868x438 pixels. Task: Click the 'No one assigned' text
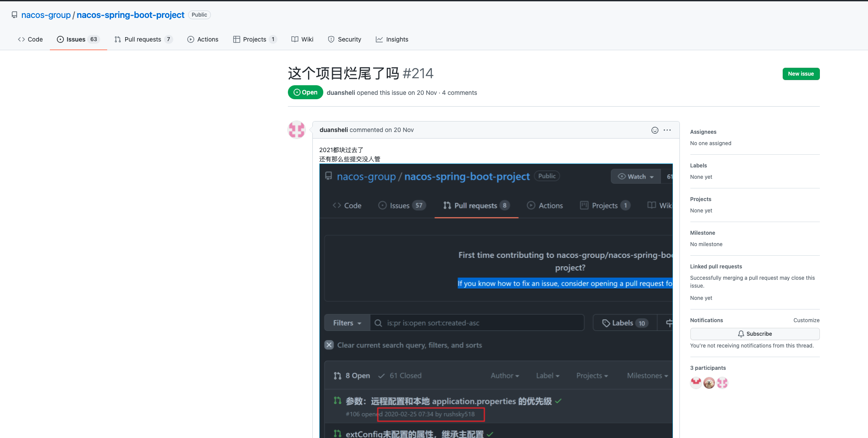[710, 143]
